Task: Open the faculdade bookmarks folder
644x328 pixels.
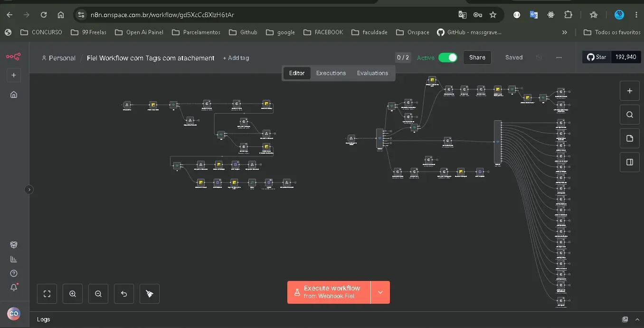Action: coord(369,32)
